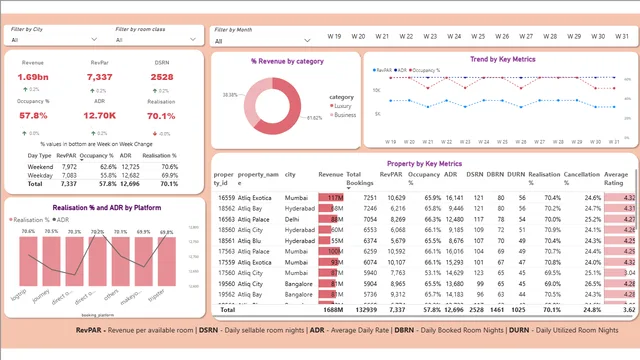
Task: Select week W 20 in the slicer
Action: coord(358,36)
